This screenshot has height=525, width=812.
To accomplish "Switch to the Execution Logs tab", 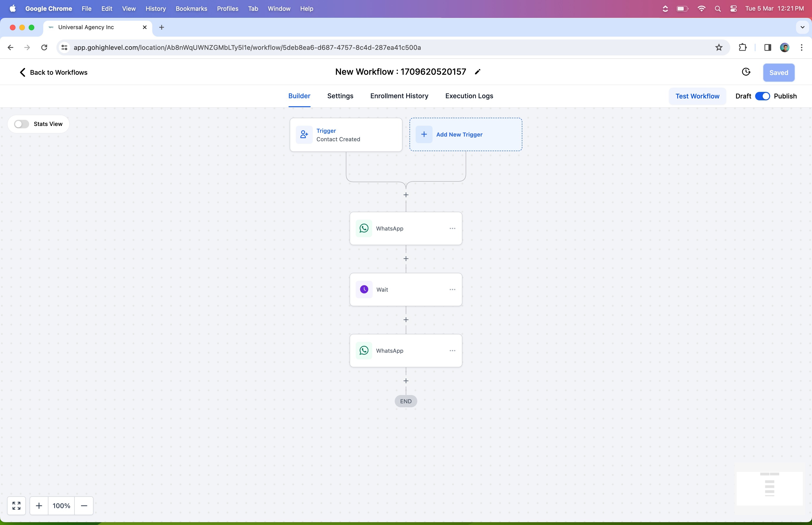I will 469,96.
